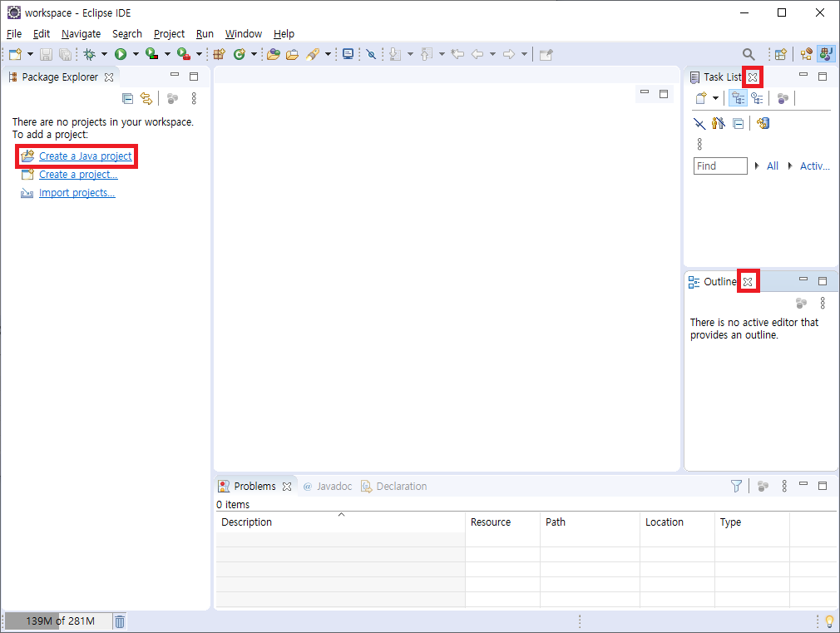Toggle Scheduled presentation in Task List
This screenshot has width=840, height=633.
tap(757, 98)
